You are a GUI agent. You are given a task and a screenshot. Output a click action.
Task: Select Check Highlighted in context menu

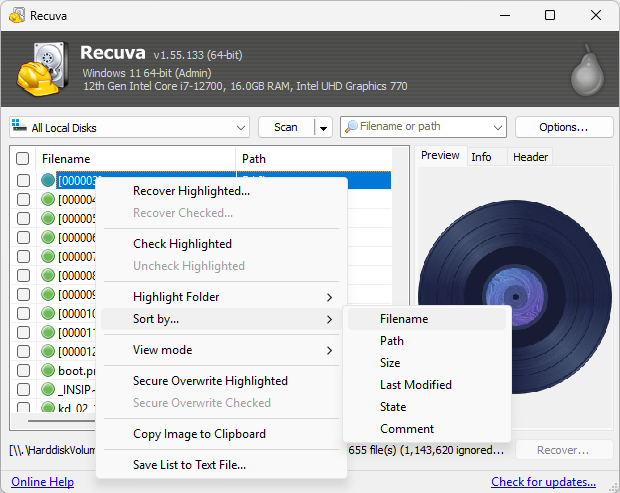221,244
